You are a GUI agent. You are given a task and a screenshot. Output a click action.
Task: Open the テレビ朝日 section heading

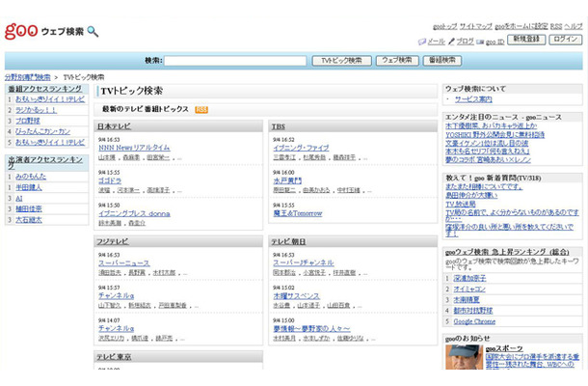[x=289, y=242]
